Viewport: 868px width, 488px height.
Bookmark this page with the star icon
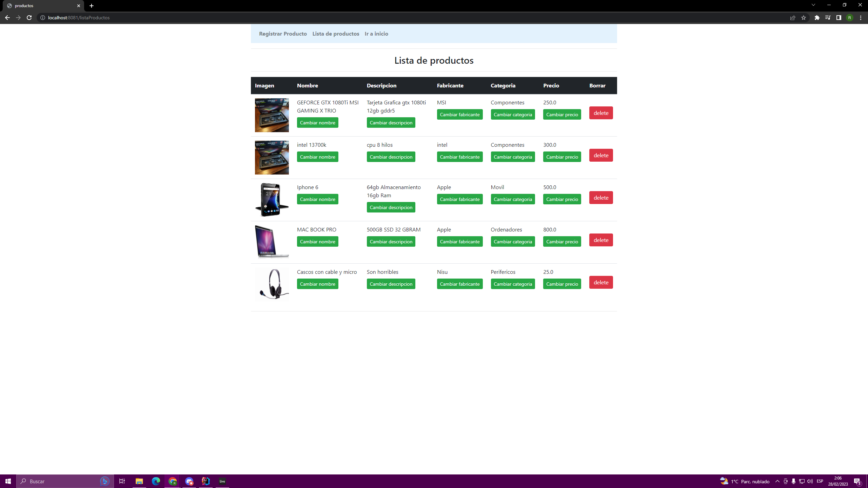803,18
